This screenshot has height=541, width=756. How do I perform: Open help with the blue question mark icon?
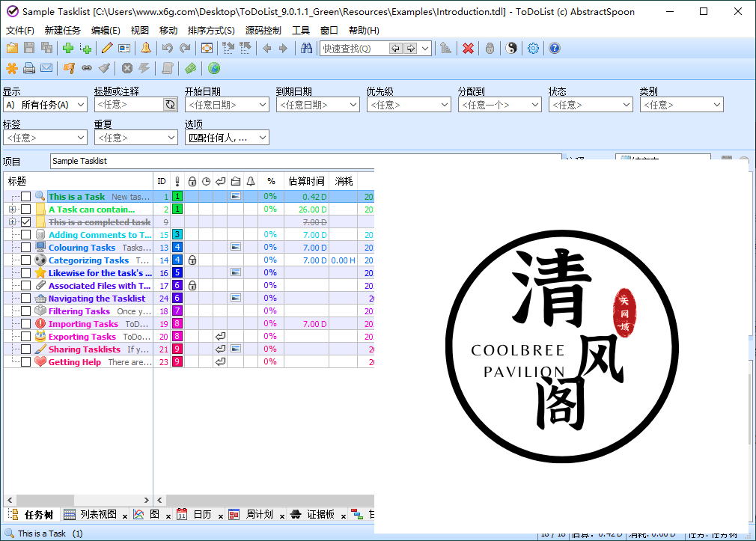point(555,48)
